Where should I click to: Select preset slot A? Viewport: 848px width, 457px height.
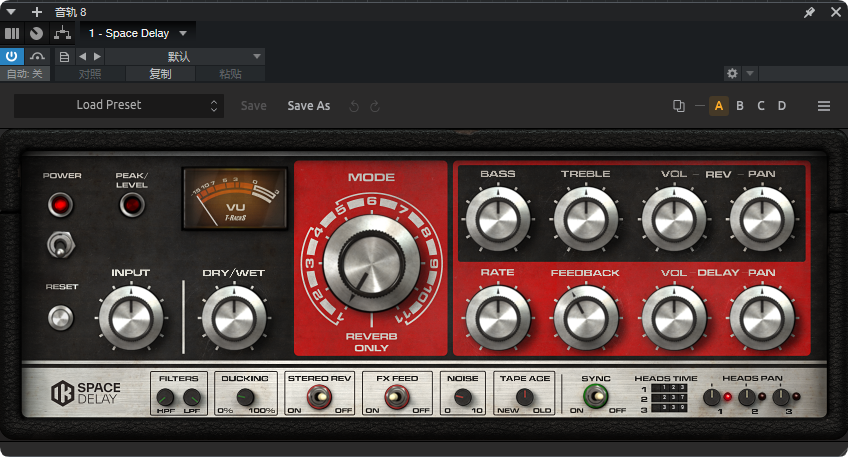pos(719,106)
